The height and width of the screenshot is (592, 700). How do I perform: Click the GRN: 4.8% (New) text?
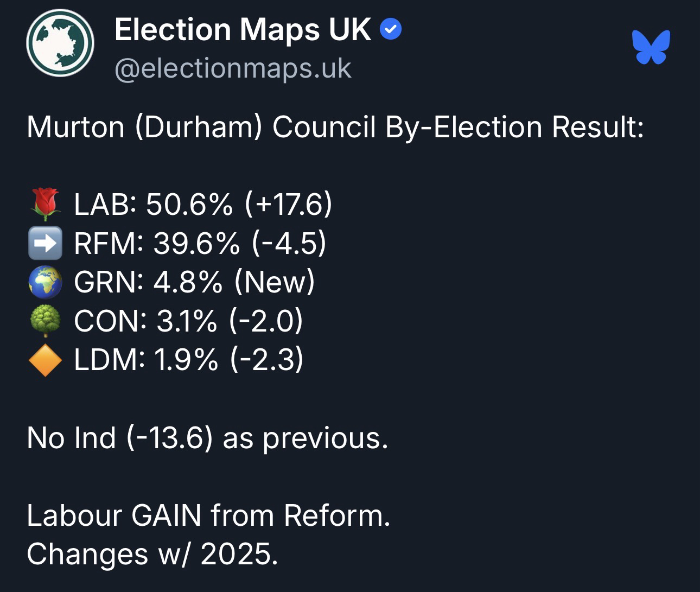click(194, 282)
